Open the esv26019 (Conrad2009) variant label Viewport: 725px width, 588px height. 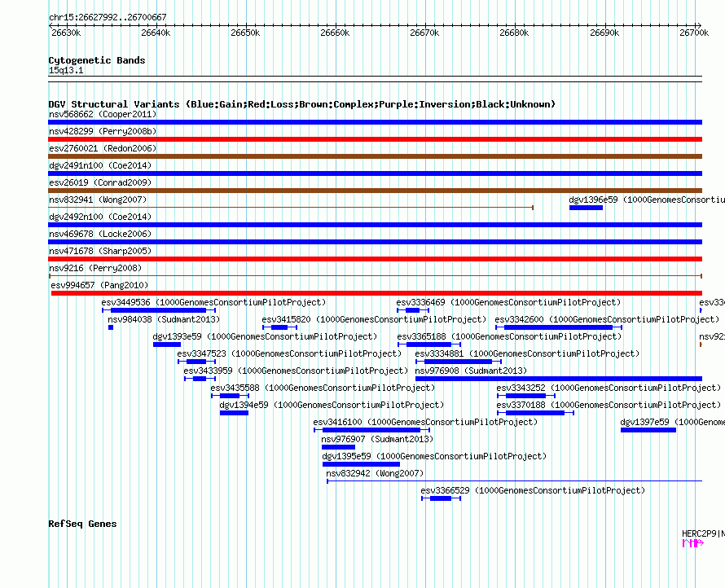click(100, 182)
